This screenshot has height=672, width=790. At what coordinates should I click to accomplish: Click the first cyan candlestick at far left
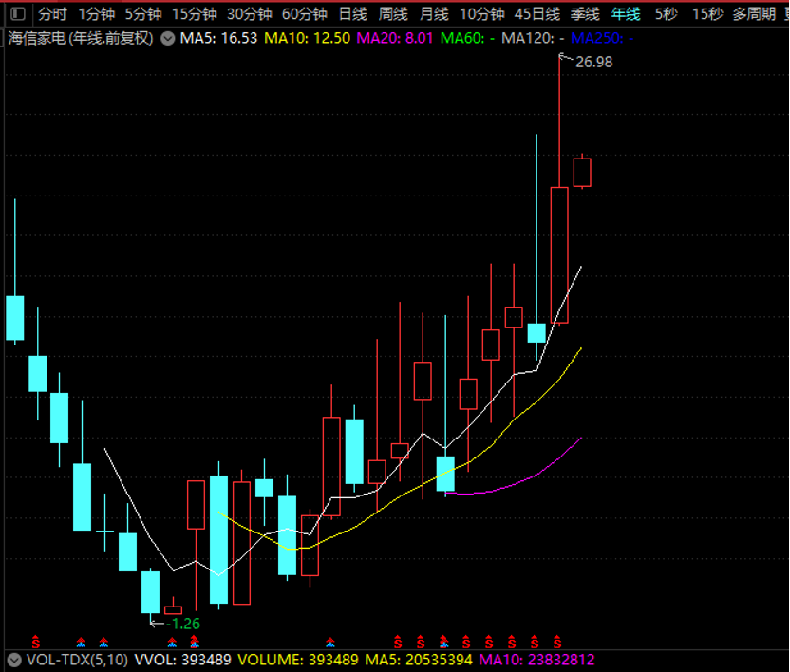pos(14,317)
